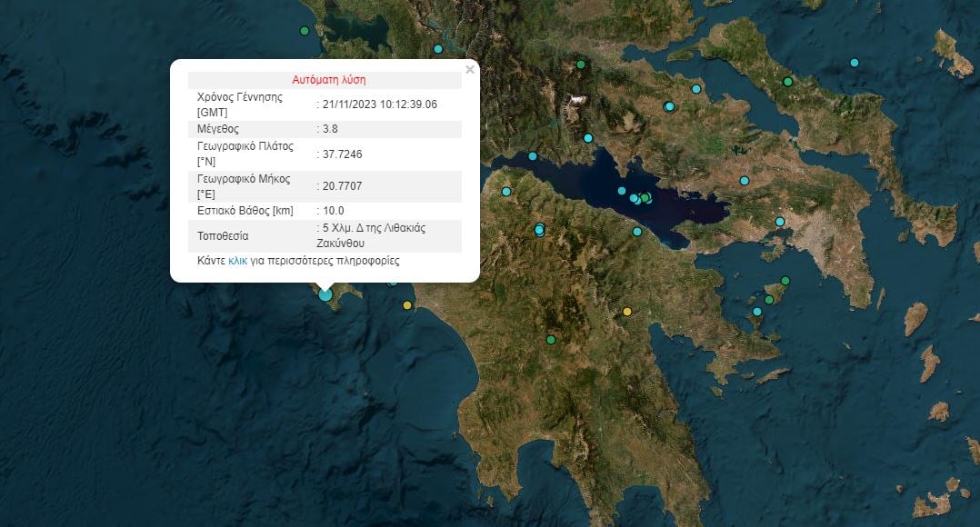Open the κλικ link for more earthquake information

236,261
